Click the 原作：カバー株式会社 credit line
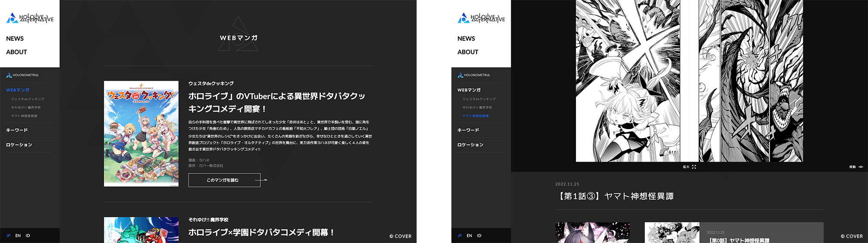The height and width of the screenshot is (243, 868). click(x=206, y=166)
